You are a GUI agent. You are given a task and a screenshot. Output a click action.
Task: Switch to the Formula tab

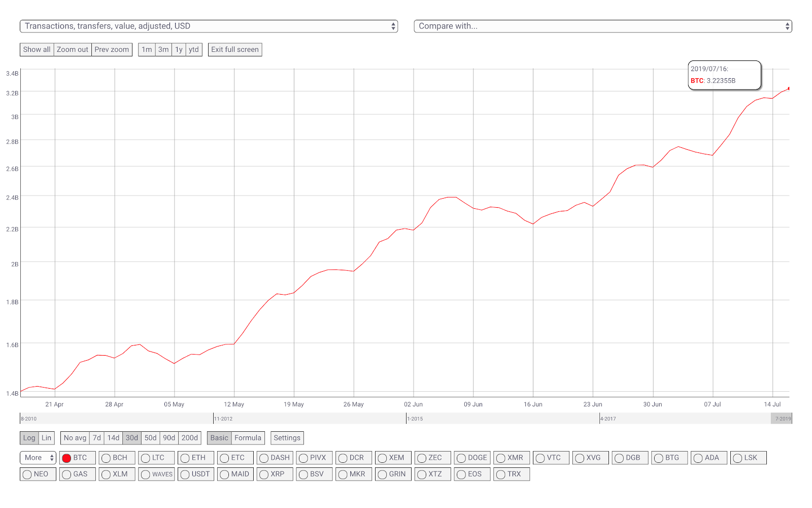click(x=248, y=438)
